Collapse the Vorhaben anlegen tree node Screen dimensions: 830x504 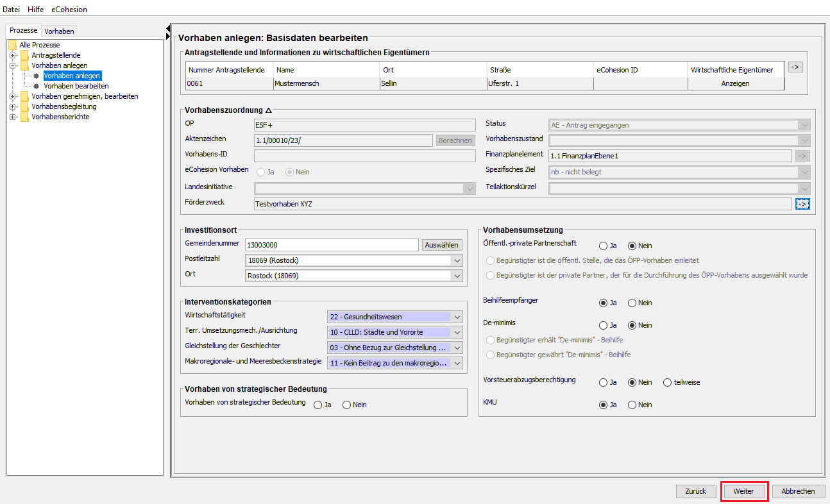coord(12,65)
